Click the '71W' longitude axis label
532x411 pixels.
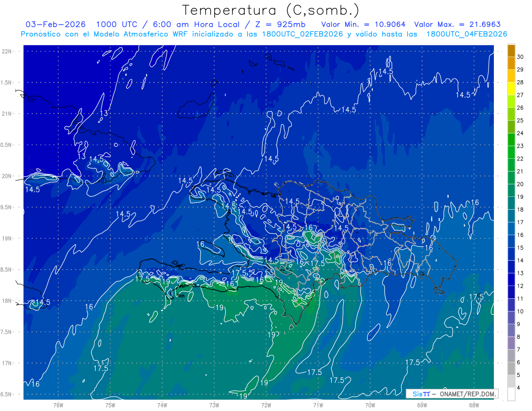point(318,405)
